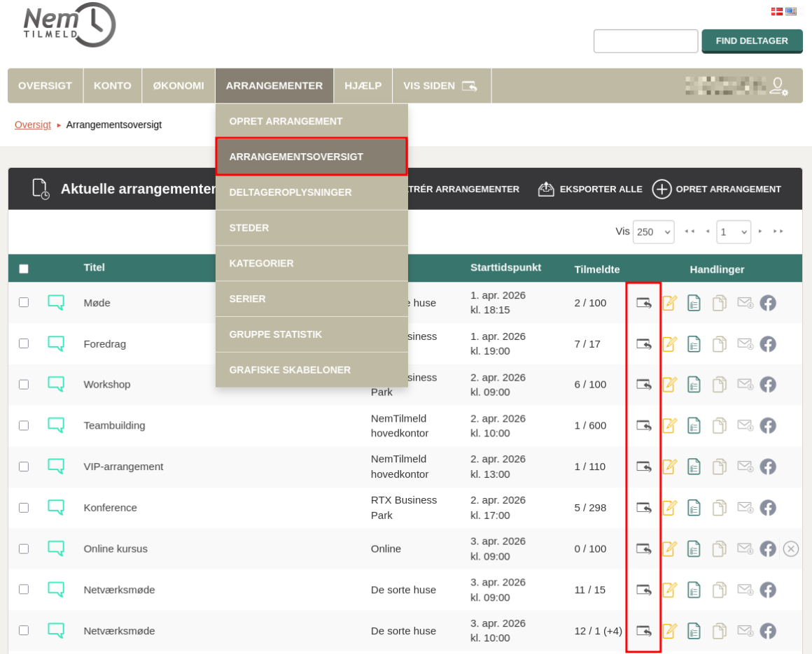
Task: Click the Facebook icon for Møde row
Action: (768, 303)
